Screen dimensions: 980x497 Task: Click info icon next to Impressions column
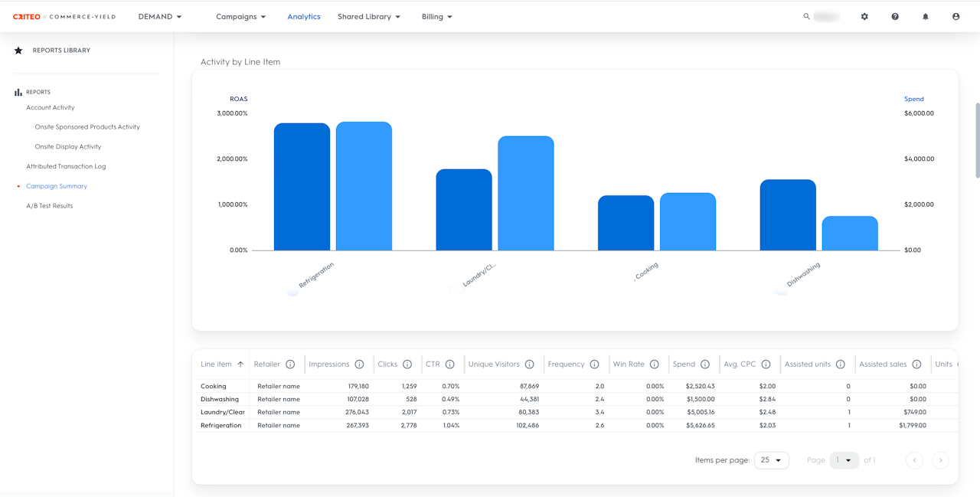359,365
